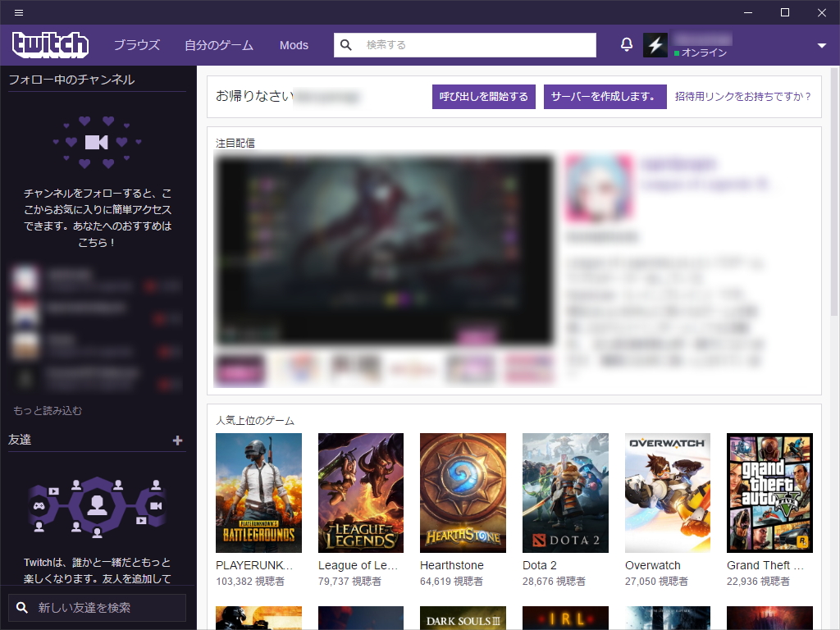The width and height of the screenshot is (840, 630).
Task: Click the lightning bolt icon near the profile
Action: pos(655,44)
